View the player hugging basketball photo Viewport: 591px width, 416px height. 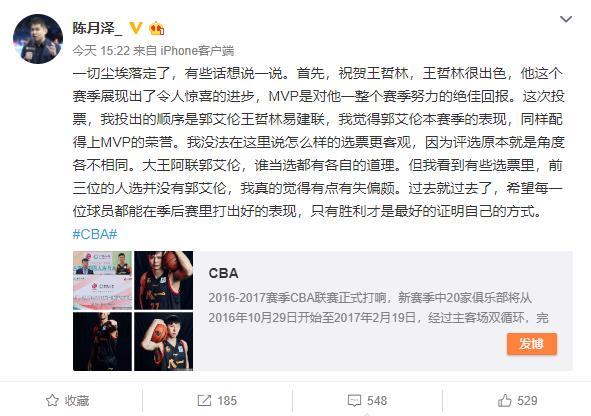click(x=164, y=341)
